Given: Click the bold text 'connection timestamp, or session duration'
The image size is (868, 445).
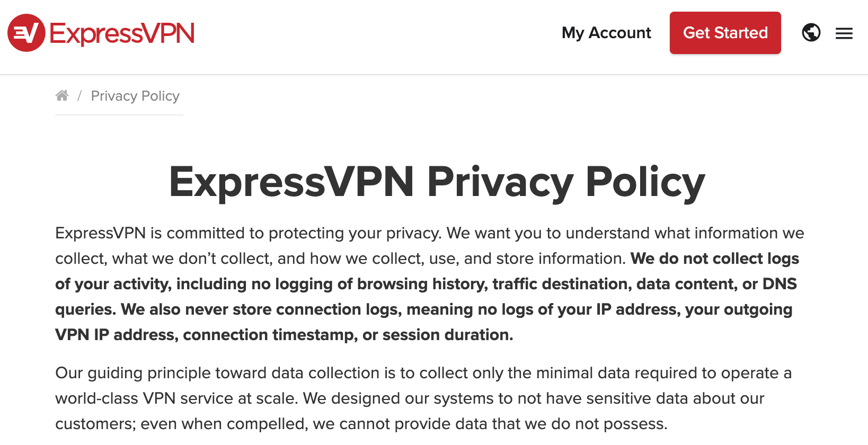Looking at the screenshot, I should (x=347, y=335).
